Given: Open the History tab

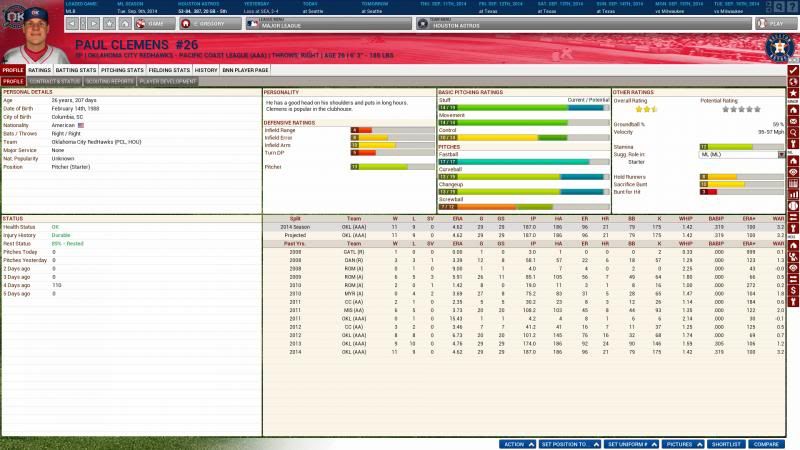Looking at the screenshot, I should tap(206, 70).
